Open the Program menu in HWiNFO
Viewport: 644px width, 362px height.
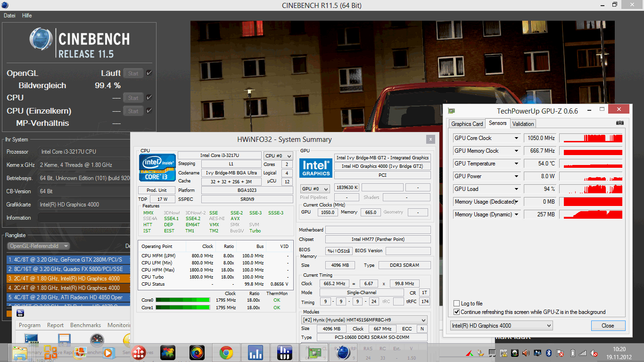click(30, 325)
